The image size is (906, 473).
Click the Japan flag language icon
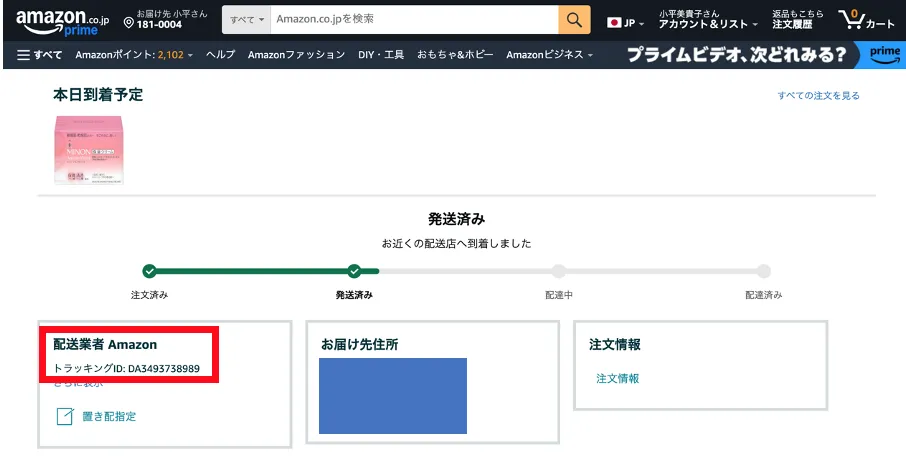click(614, 23)
